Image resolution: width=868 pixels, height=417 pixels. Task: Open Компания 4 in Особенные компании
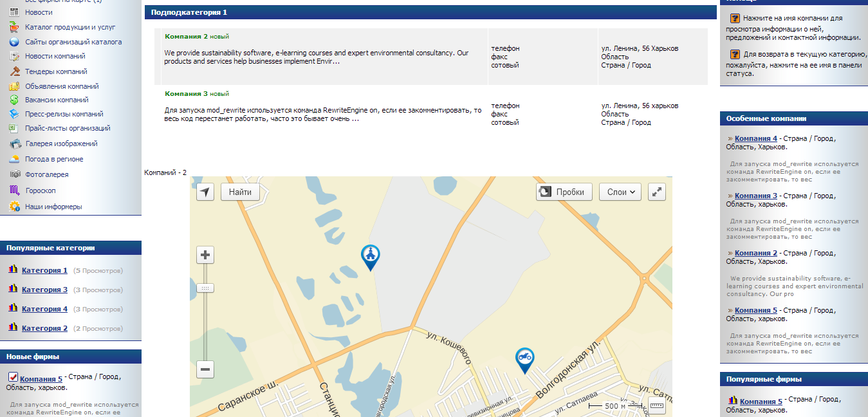pyautogui.click(x=756, y=138)
